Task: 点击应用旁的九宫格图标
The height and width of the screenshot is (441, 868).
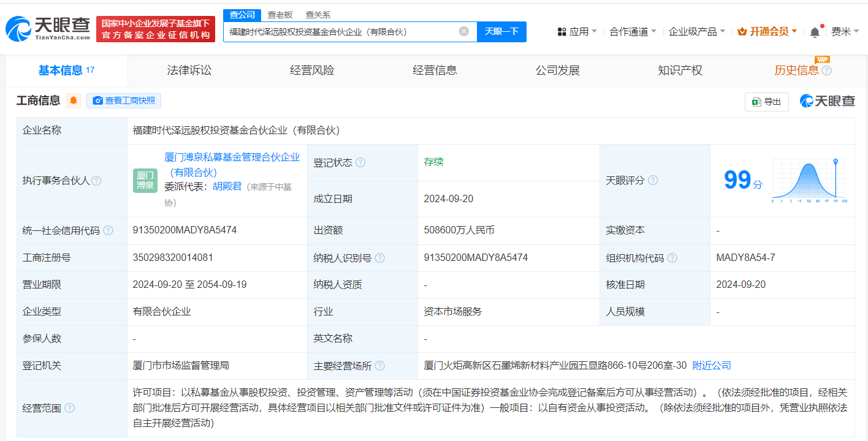Action: click(x=562, y=31)
